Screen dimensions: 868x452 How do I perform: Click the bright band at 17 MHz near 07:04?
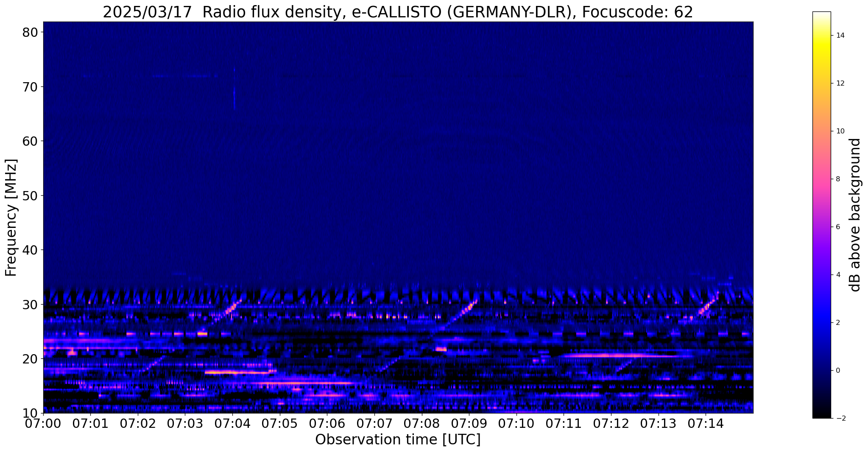(x=237, y=372)
